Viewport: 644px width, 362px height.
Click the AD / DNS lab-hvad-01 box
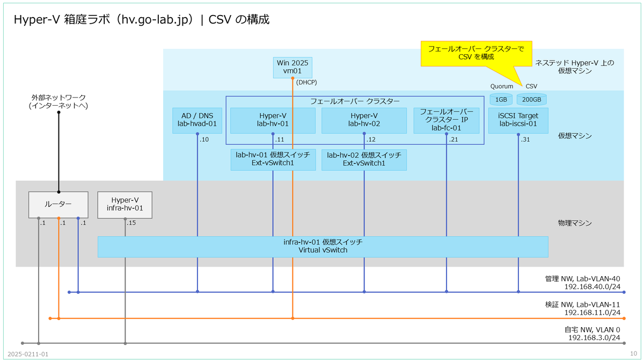point(197,120)
